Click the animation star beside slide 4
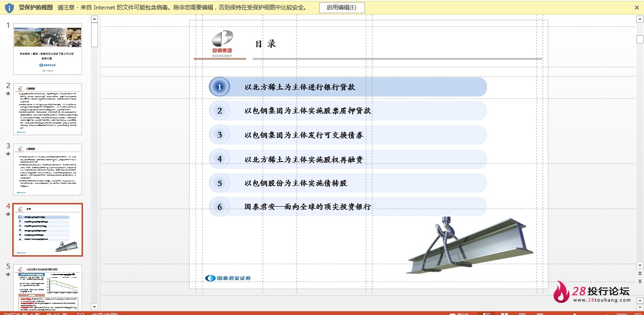The image size is (644, 315). pos(8,214)
